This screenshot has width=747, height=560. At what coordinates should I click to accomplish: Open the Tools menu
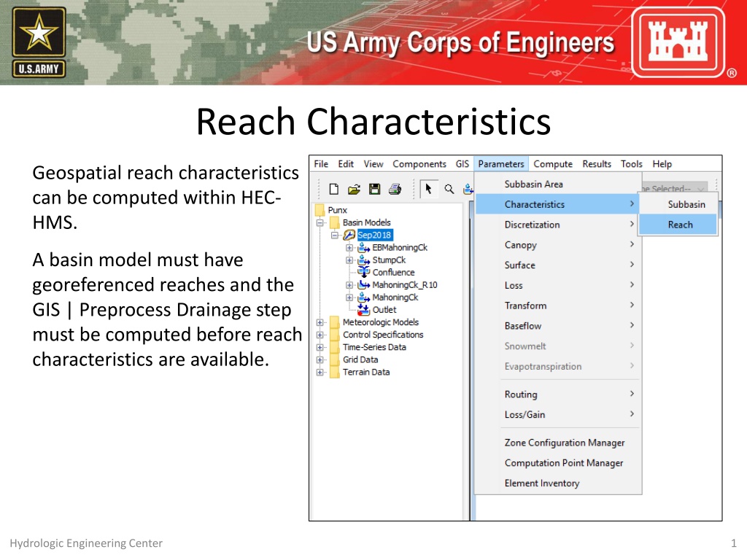(632, 164)
